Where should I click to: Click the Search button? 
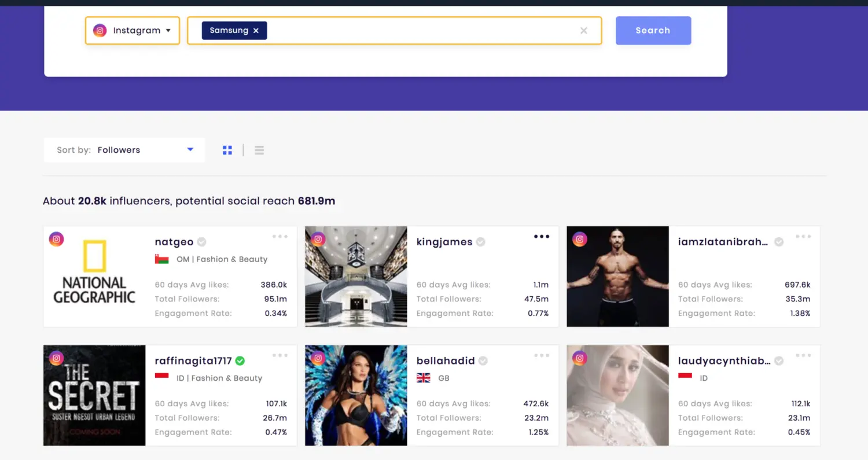653,31
